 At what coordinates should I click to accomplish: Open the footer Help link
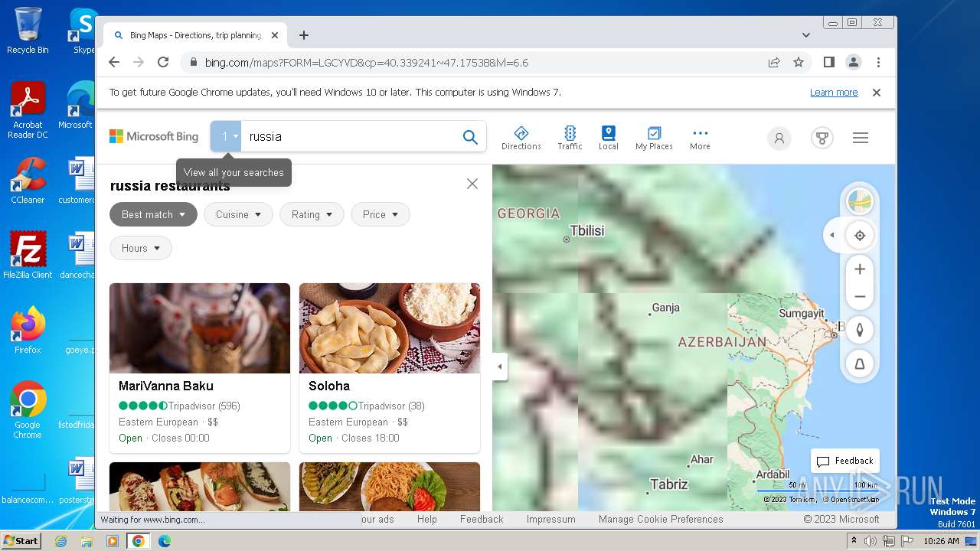427,519
